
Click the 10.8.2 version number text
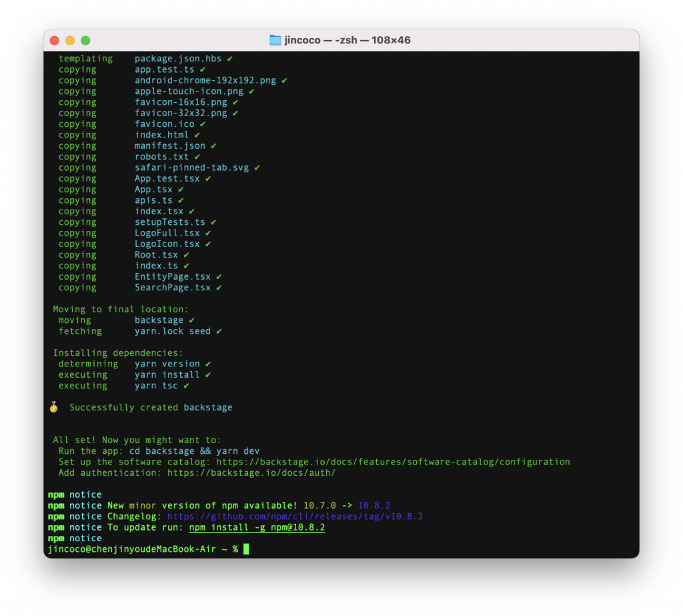pos(374,505)
